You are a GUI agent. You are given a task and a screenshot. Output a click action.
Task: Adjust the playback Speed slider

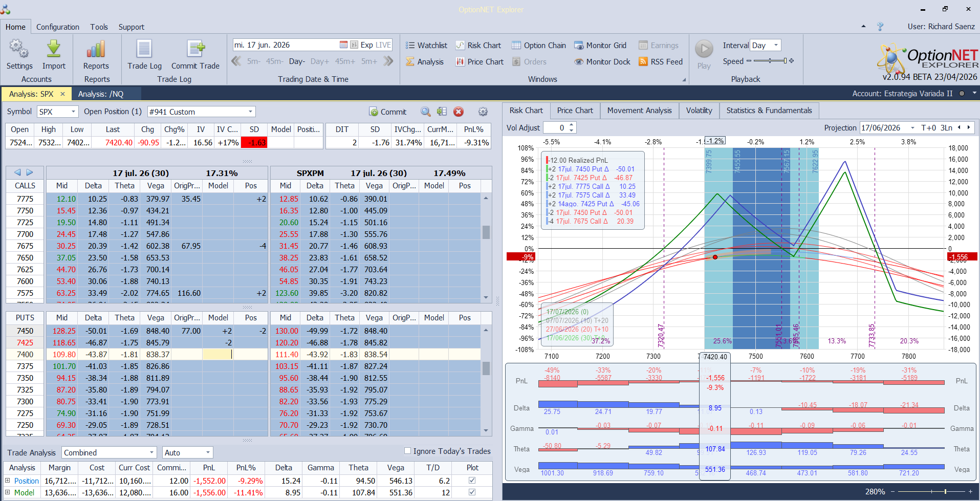tap(770, 61)
